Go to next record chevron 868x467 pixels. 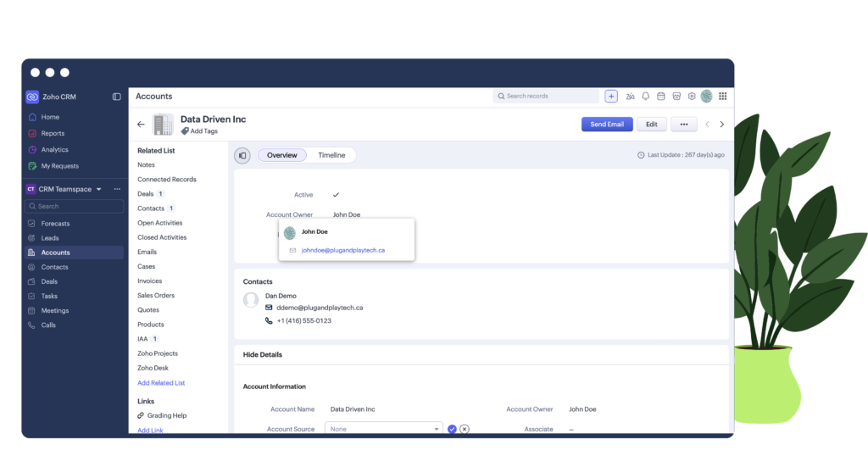click(722, 125)
